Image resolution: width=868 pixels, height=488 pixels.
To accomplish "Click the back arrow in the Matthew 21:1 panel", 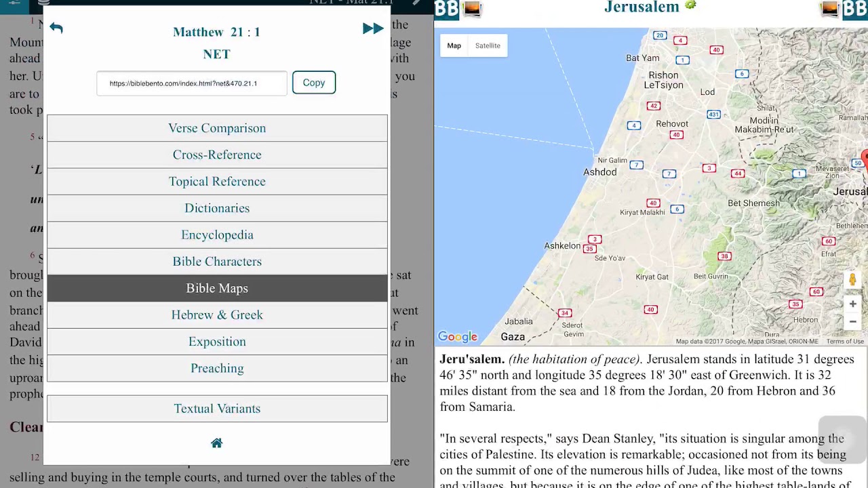I will coord(56,28).
